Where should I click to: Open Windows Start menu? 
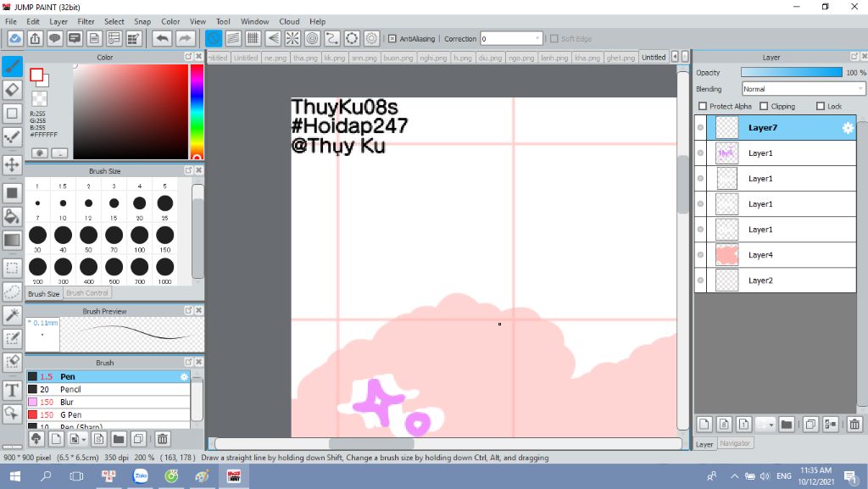tap(15, 476)
